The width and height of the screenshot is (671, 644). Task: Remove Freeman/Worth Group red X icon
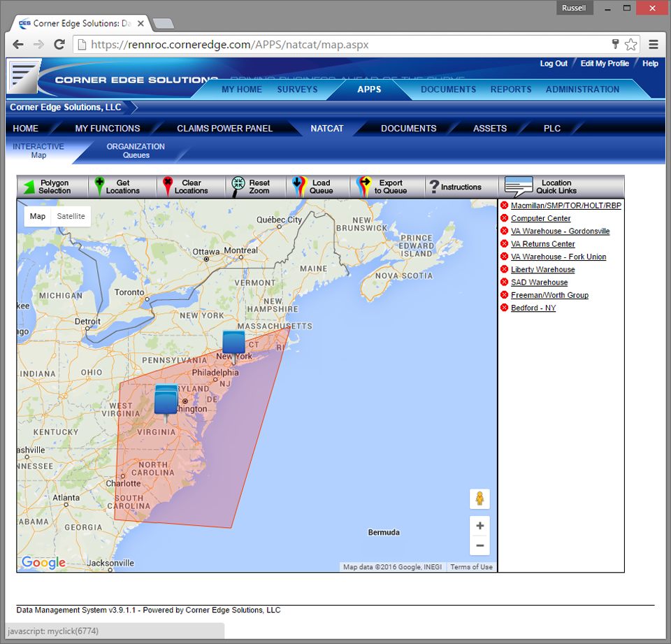click(504, 295)
